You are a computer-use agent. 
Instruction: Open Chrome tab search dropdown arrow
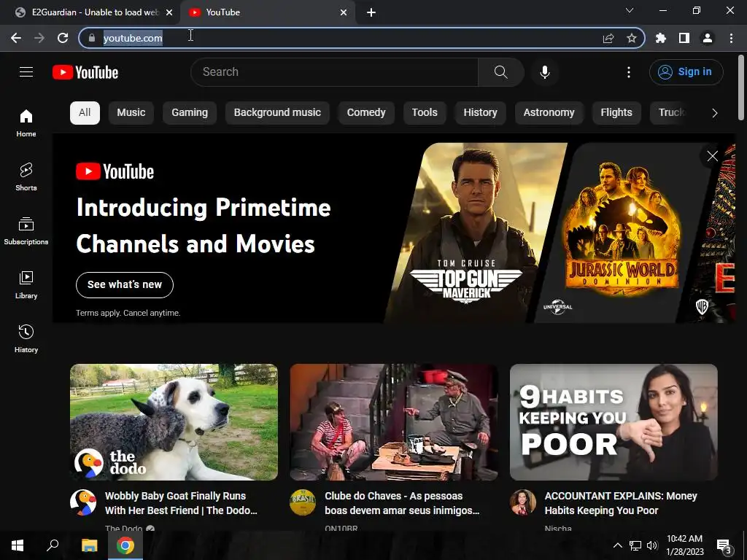630,10
